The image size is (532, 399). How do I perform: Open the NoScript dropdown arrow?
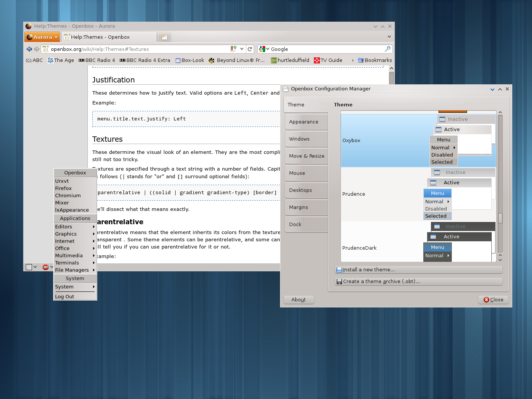[35, 267]
